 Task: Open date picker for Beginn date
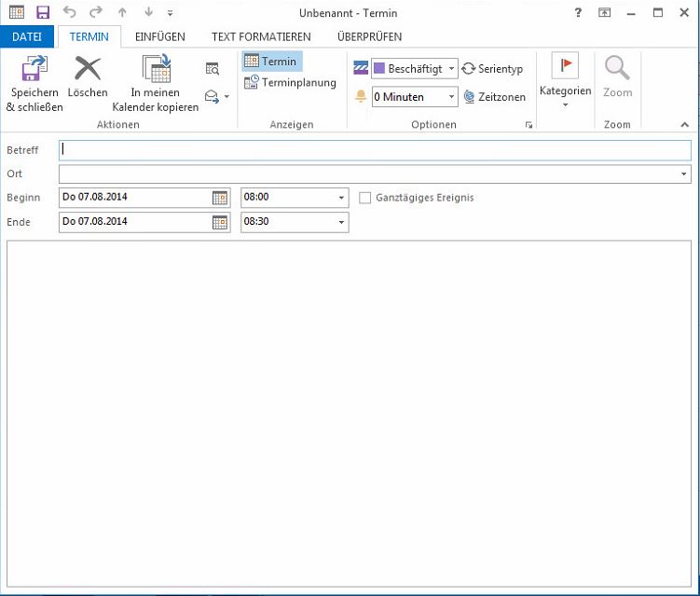(x=220, y=198)
